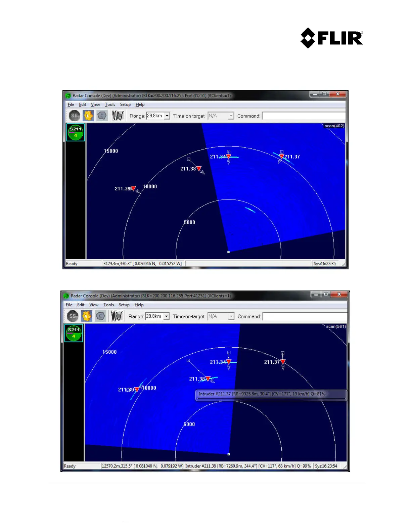Open the File menu in scan(561) window
Image resolution: width=411 pixels, height=532 pixels.
pos(69,305)
